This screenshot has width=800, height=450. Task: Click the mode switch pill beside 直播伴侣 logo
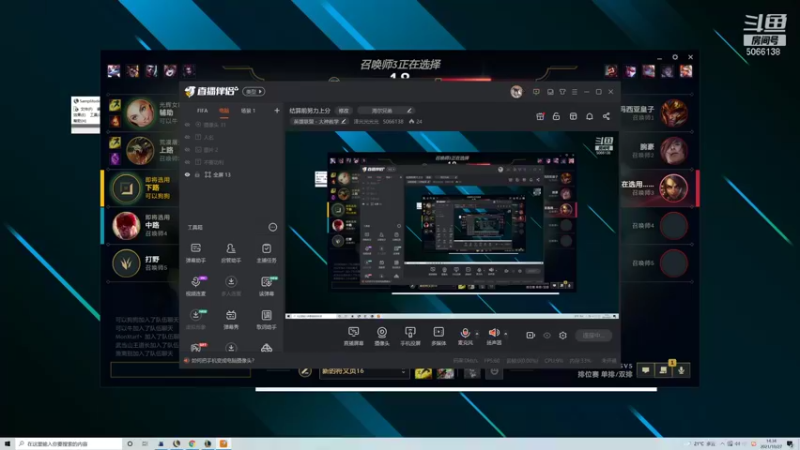click(254, 91)
